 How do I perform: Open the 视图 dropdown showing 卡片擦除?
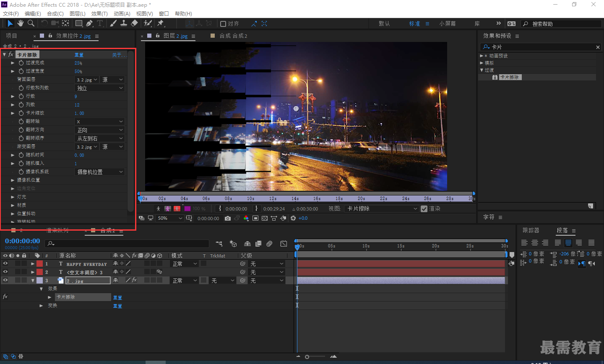pyautogui.click(x=382, y=209)
